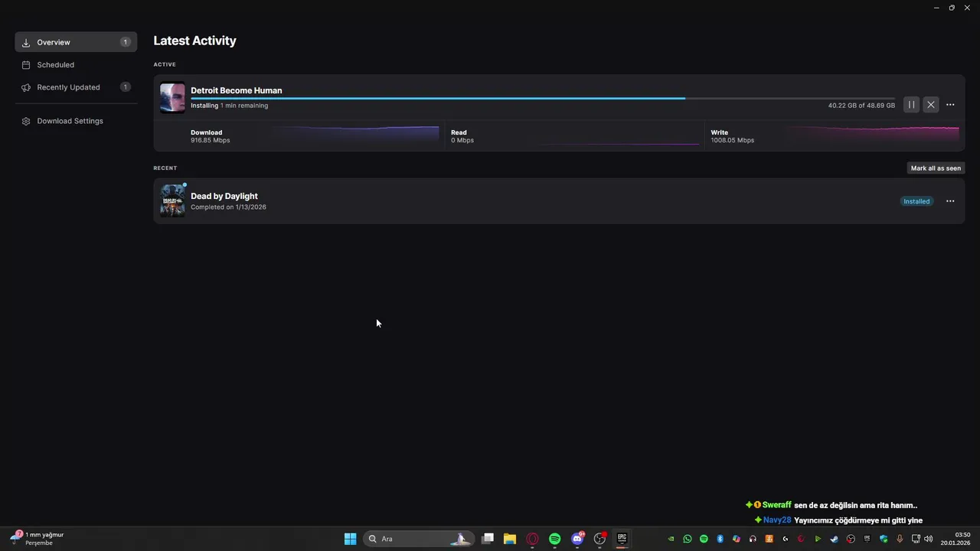This screenshot has height=551, width=980.
Task: Select the Overview sidebar item
Action: [76, 42]
